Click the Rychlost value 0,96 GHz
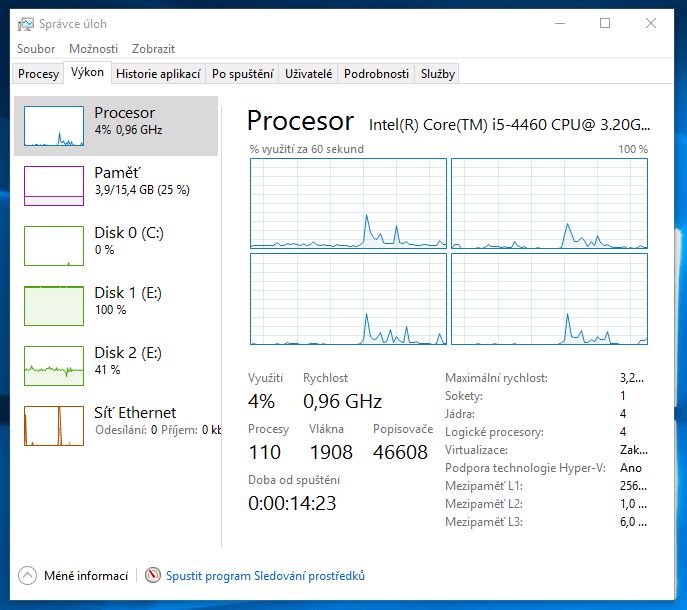687x610 pixels. click(343, 401)
